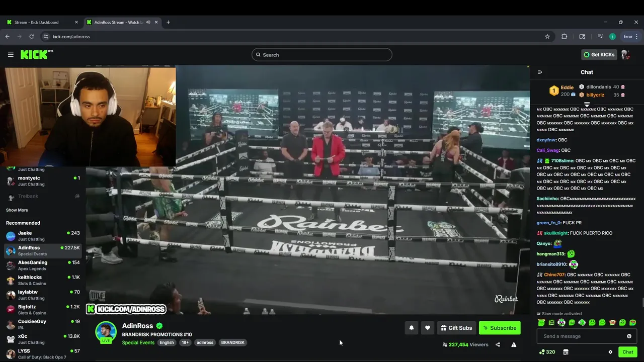Mute the AdinRoss tab via speaker icon
This screenshot has height=362, width=644.
click(148, 22)
